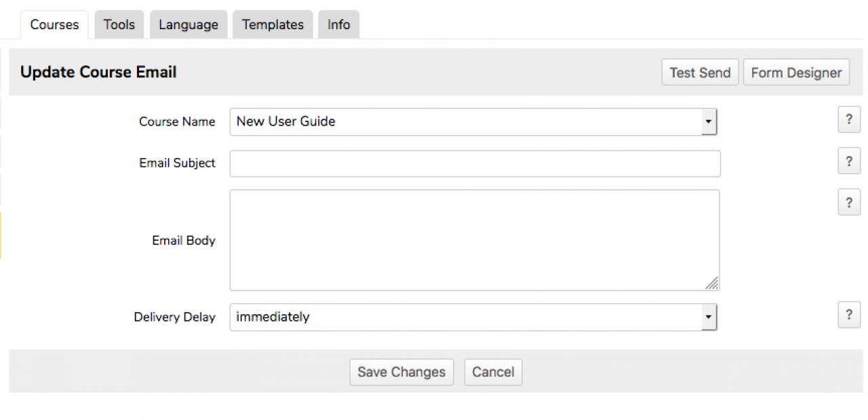Show help for the Delivery Delay setting
Viewport: 868px width, 420px height.
click(849, 315)
